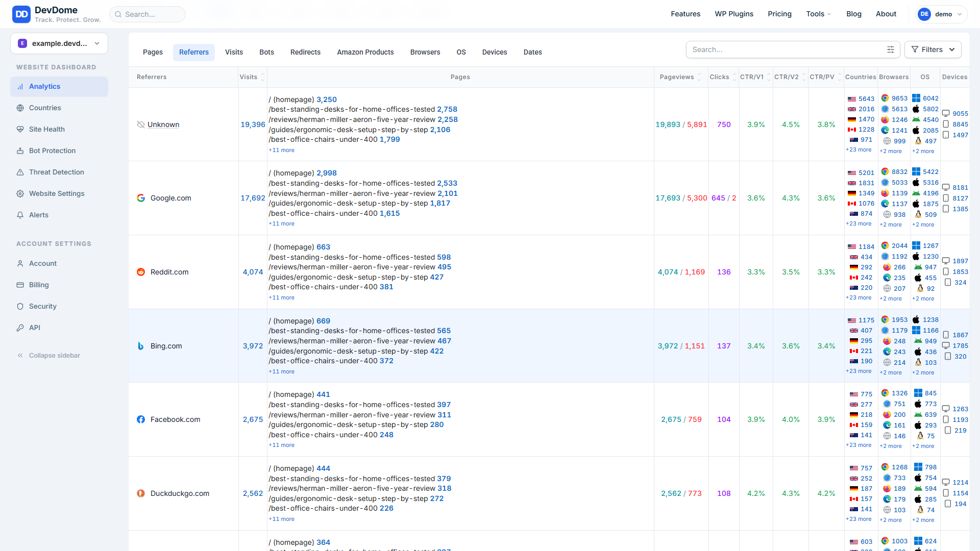Click the US flag with 5643 in Unknown row
The width and height of the screenshot is (980, 551).
(x=852, y=99)
